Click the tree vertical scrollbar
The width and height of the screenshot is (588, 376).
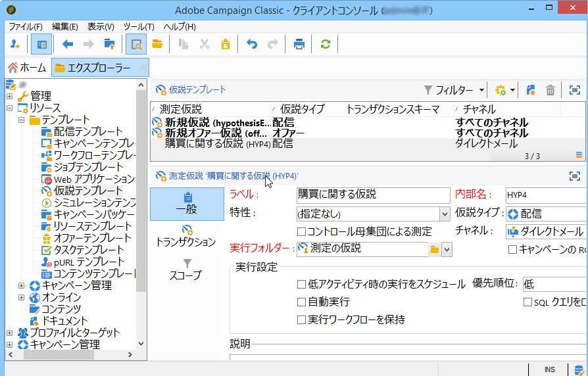click(x=141, y=191)
